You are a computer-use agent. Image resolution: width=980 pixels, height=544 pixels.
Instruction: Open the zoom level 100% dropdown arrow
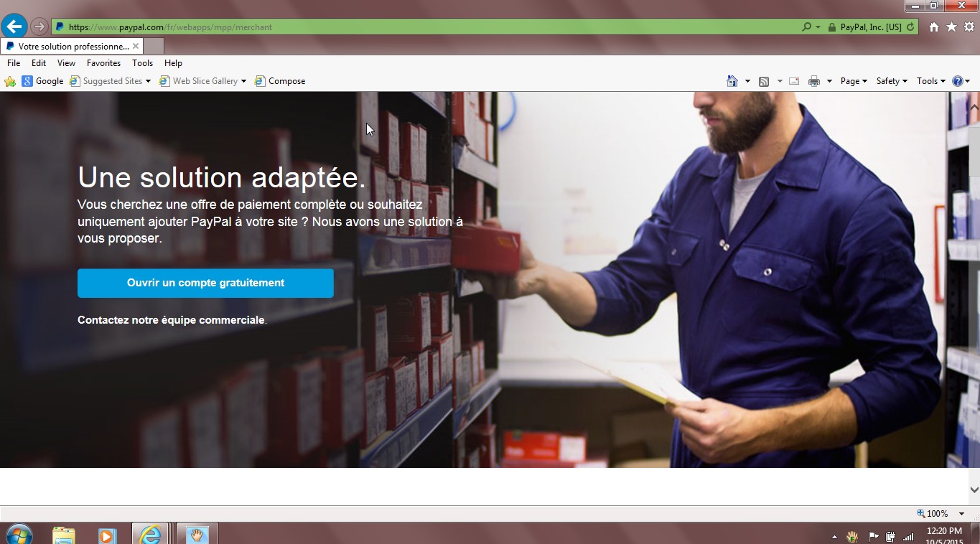961,514
